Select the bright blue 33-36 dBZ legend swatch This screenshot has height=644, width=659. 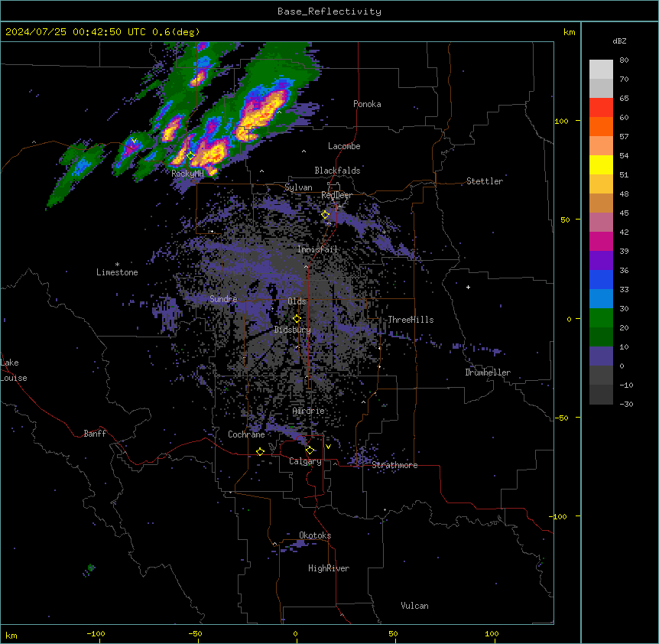coord(601,279)
